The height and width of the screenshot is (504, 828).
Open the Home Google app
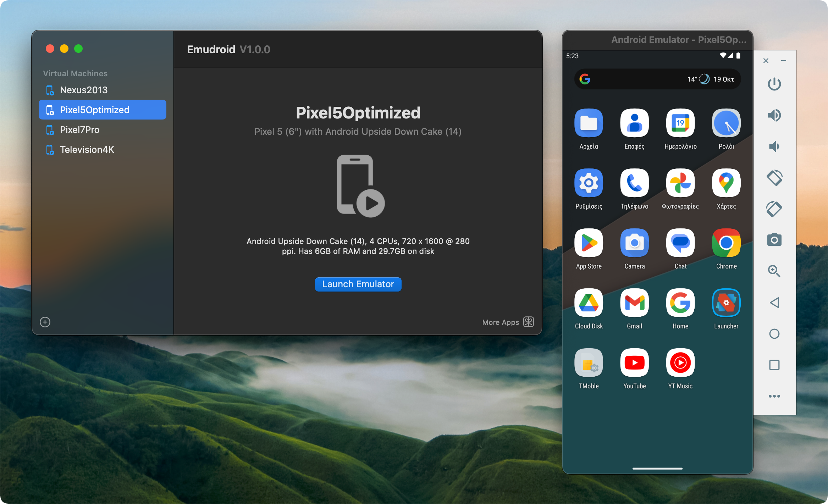tap(680, 309)
